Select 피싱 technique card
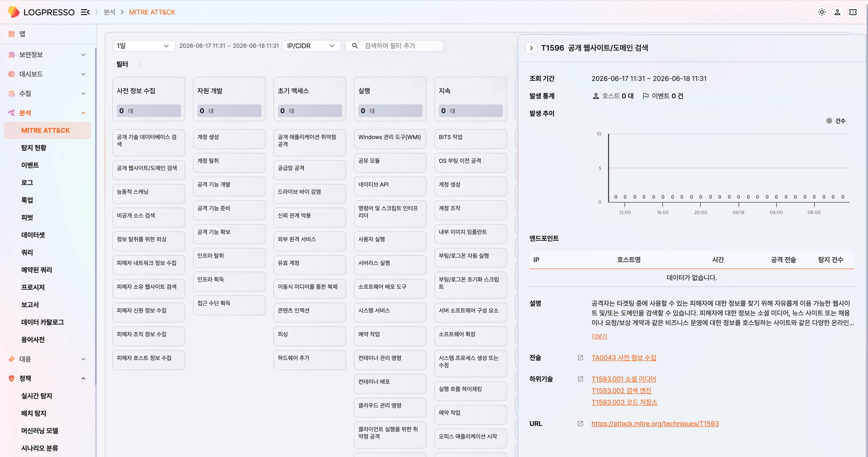868x457 pixels. pos(310,336)
